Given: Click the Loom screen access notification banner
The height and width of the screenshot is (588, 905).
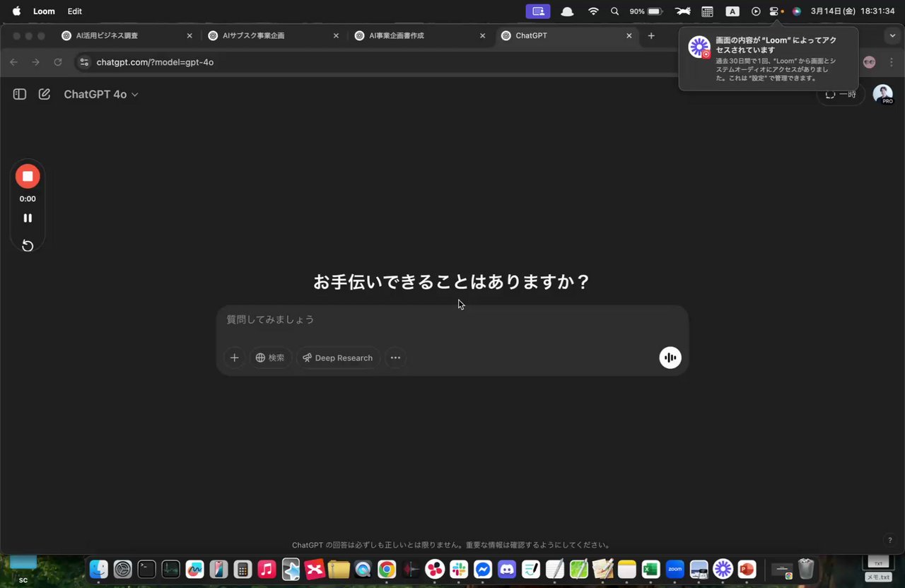Looking at the screenshot, I should pyautogui.click(x=769, y=59).
